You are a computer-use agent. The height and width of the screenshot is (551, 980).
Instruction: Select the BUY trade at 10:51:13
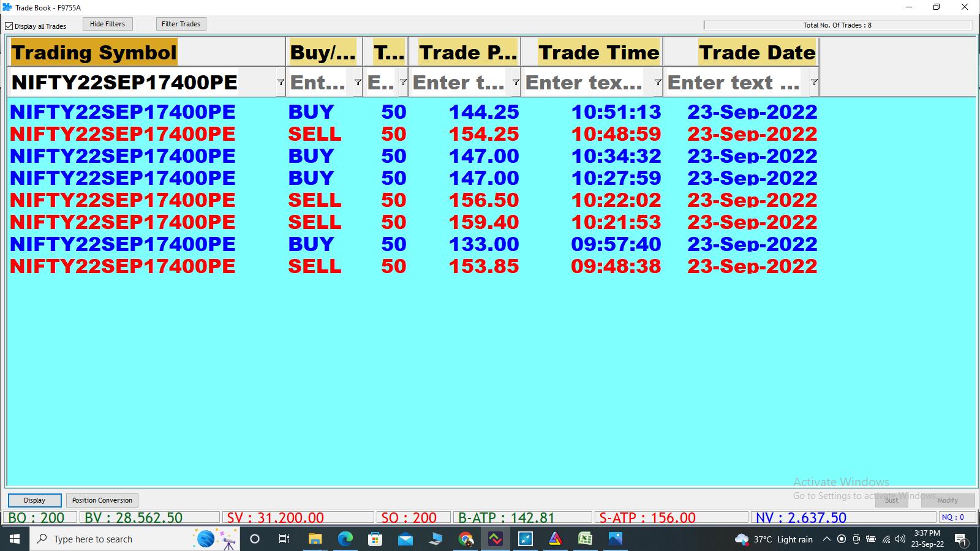(413, 112)
